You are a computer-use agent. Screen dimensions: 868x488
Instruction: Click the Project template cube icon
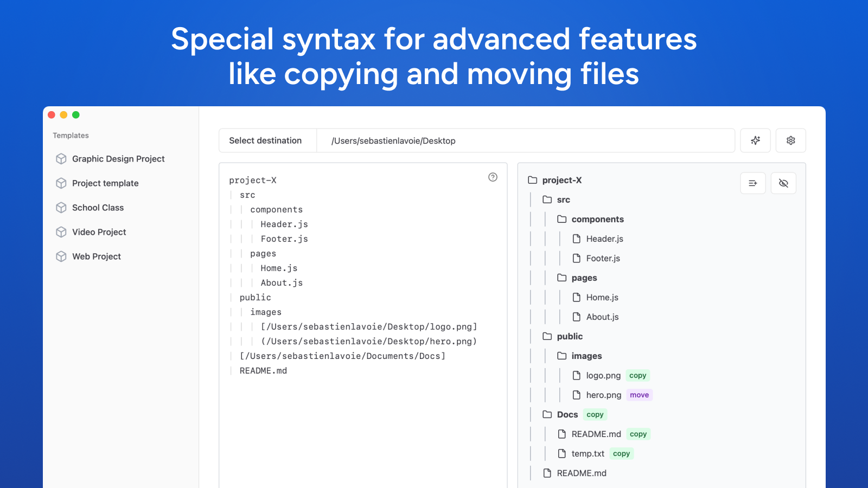61,183
